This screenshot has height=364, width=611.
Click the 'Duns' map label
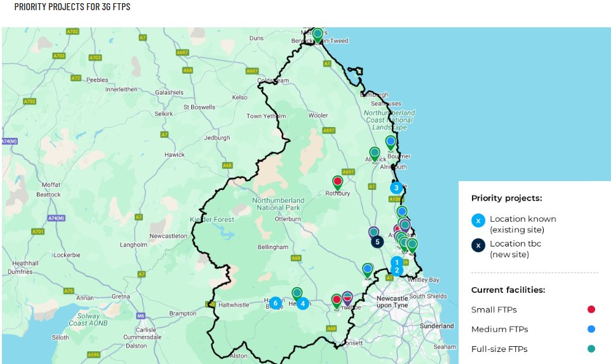tap(257, 38)
